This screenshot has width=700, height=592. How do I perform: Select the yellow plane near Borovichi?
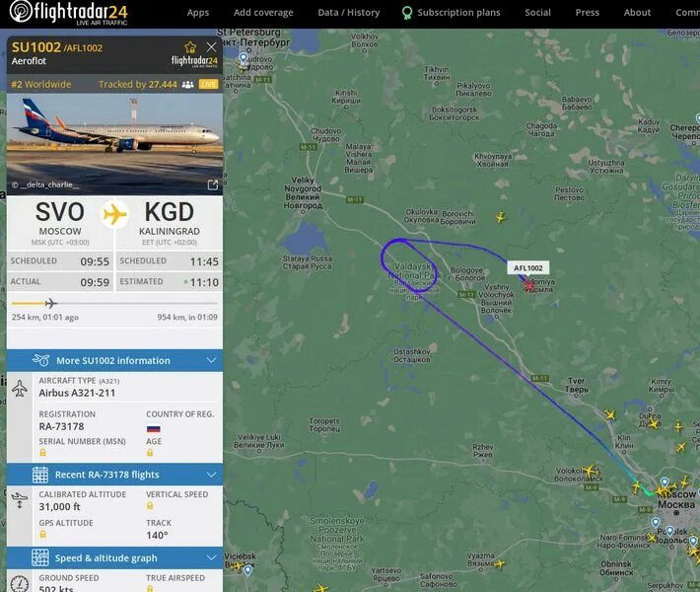[x=501, y=217]
